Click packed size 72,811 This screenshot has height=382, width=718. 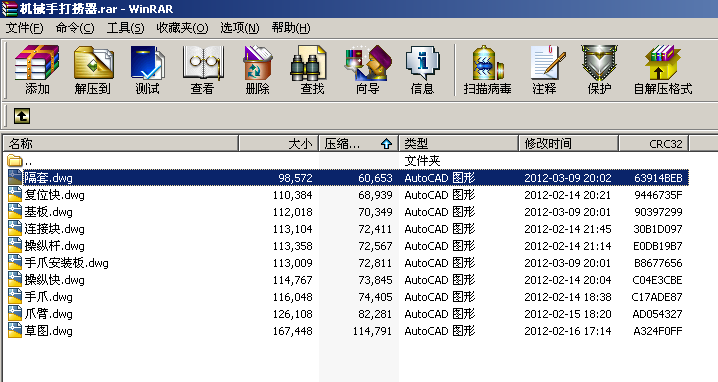click(x=375, y=263)
